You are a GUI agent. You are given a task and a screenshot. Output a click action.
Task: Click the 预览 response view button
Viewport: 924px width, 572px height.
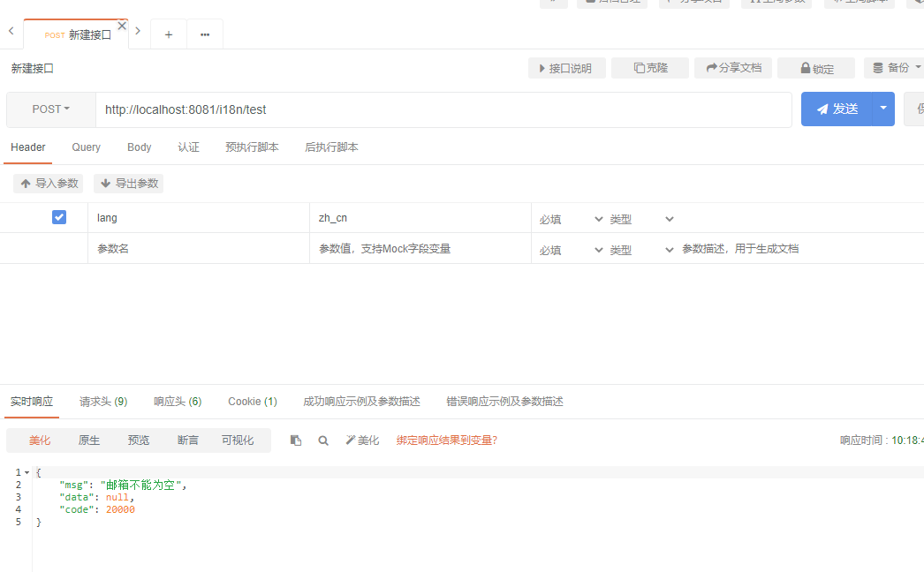click(x=139, y=439)
